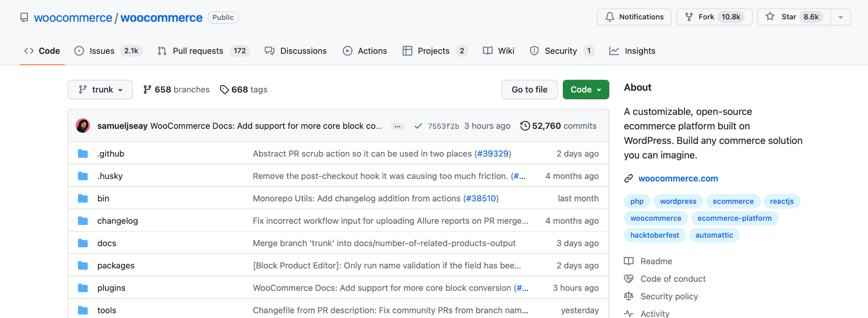Click the commit history clock icon

tap(525, 126)
